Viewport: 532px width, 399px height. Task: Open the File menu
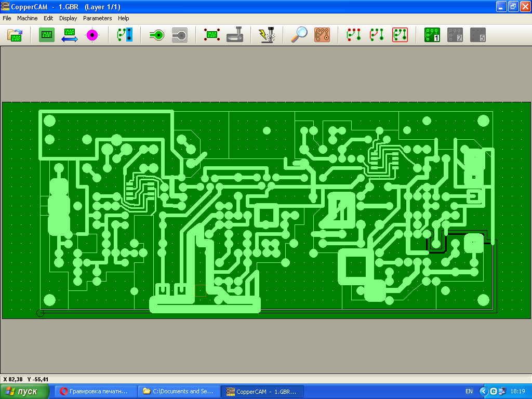click(x=7, y=18)
